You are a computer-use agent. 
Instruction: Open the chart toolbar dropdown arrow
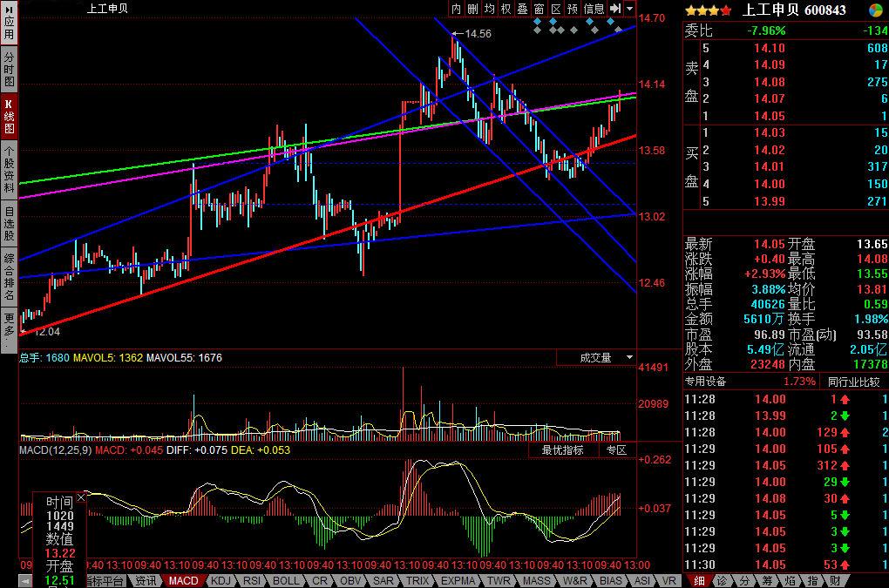coord(629,9)
